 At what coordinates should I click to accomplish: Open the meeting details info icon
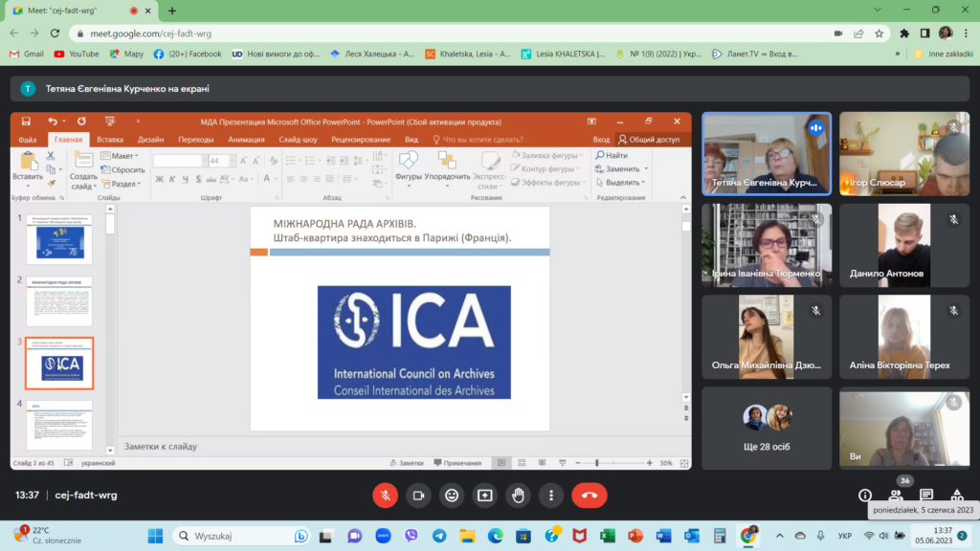pos(865,495)
